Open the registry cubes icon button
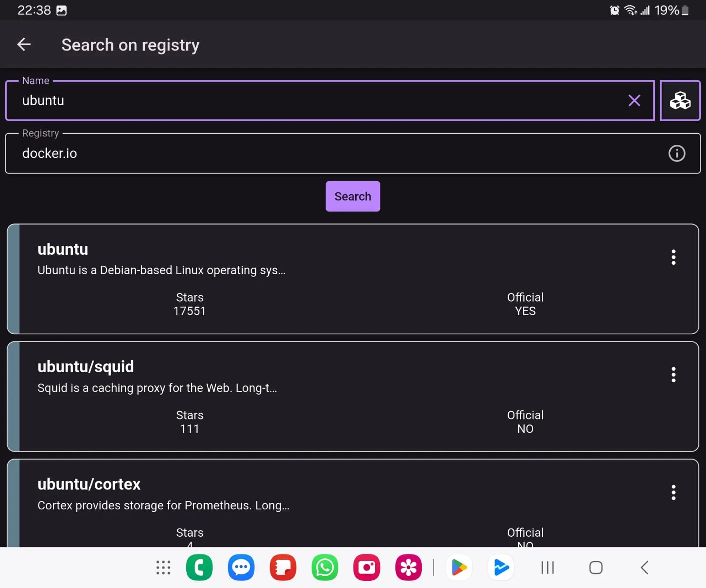Viewport: 706px width, 588px height. point(680,101)
